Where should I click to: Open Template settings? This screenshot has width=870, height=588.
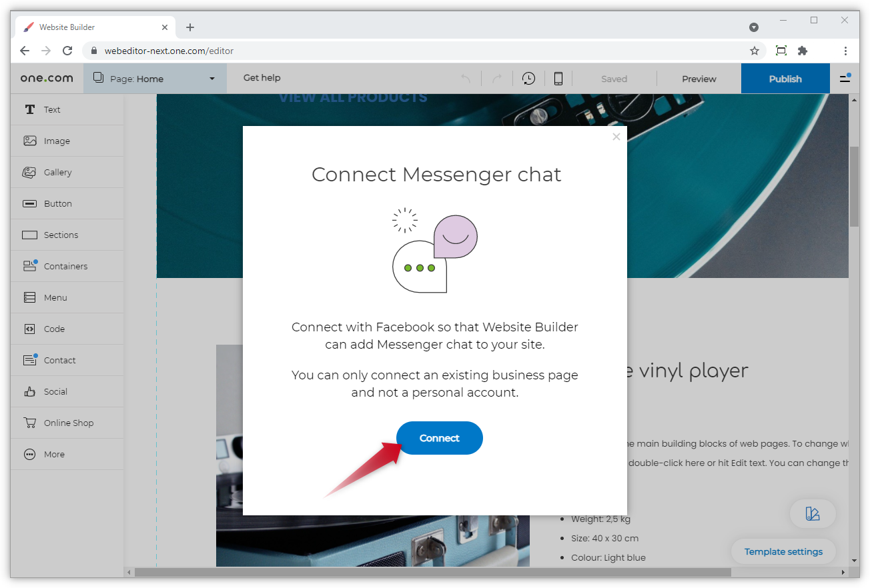pyautogui.click(x=783, y=551)
